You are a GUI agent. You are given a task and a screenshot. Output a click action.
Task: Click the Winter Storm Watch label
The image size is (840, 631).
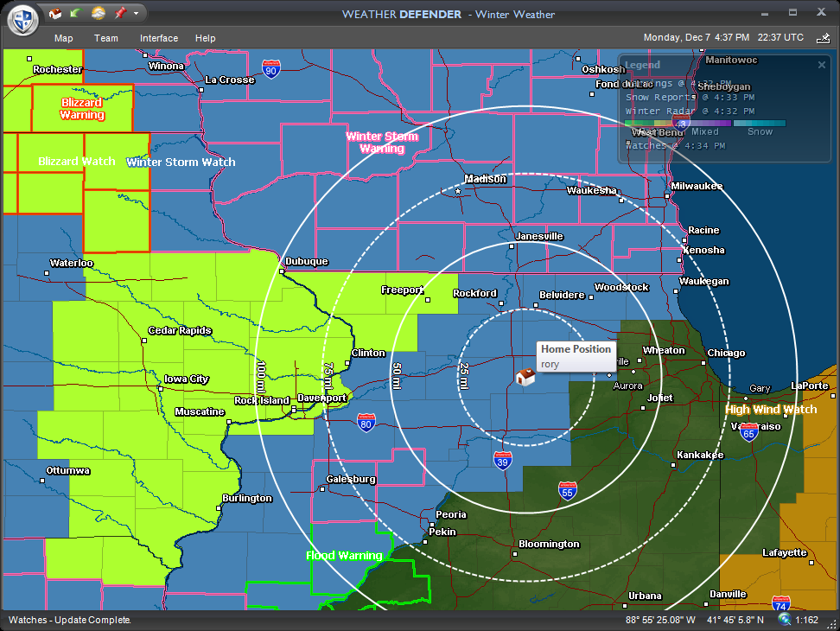[181, 162]
